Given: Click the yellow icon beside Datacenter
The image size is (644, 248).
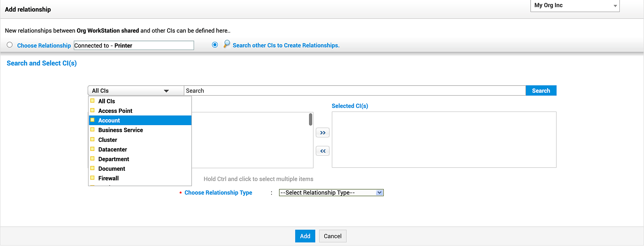Looking at the screenshot, I should (92, 149).
